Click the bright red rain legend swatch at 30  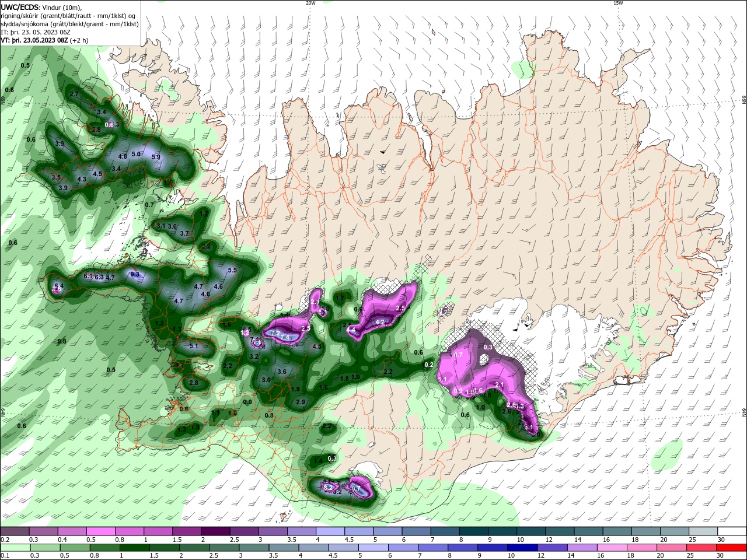click(x=732, y=548)
